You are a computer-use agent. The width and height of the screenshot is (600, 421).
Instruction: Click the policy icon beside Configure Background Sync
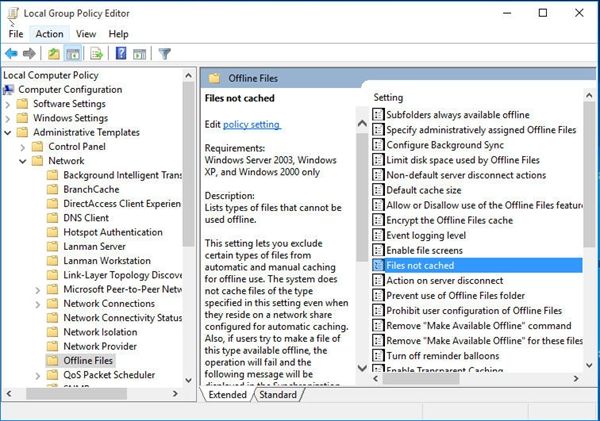pyautogui.click(x=378, y=145)
